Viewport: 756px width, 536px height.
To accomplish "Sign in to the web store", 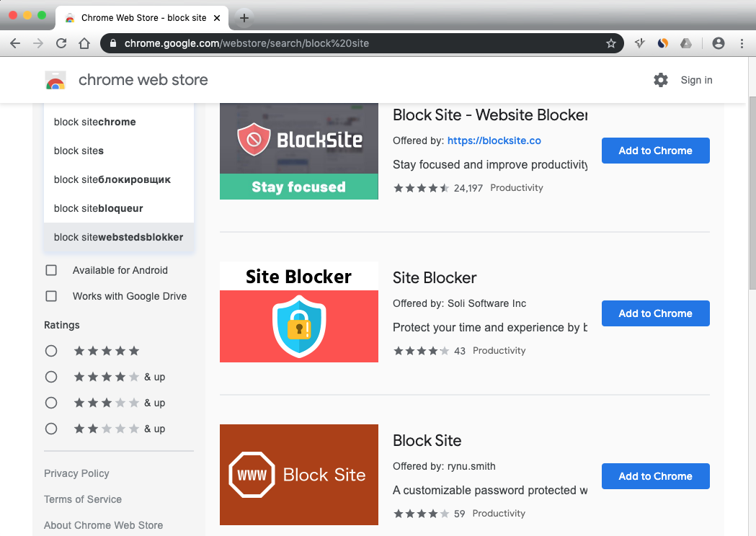I will click(x=696, y=80).
